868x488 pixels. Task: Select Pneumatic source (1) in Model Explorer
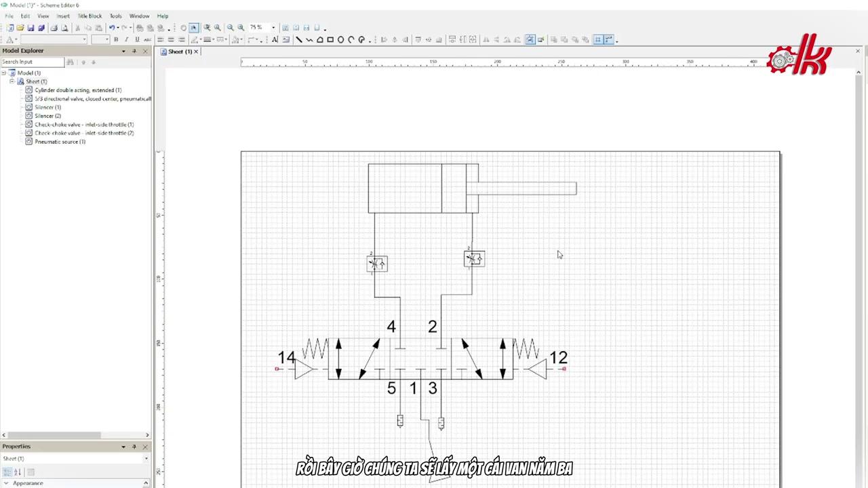(60, 142)
